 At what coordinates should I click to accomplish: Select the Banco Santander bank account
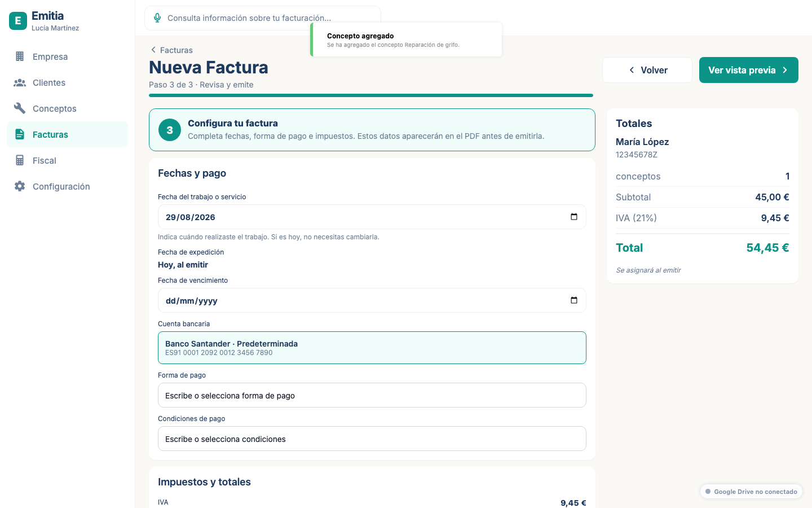point(372,348)
